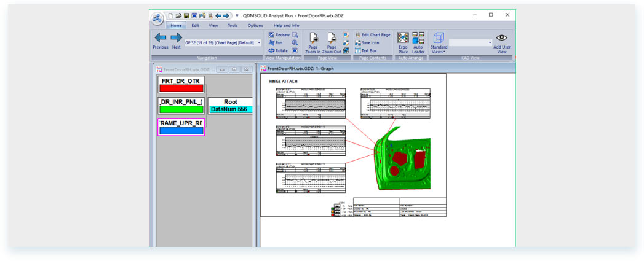
Task: Click the quick access print icon
Action: [210, 15]
